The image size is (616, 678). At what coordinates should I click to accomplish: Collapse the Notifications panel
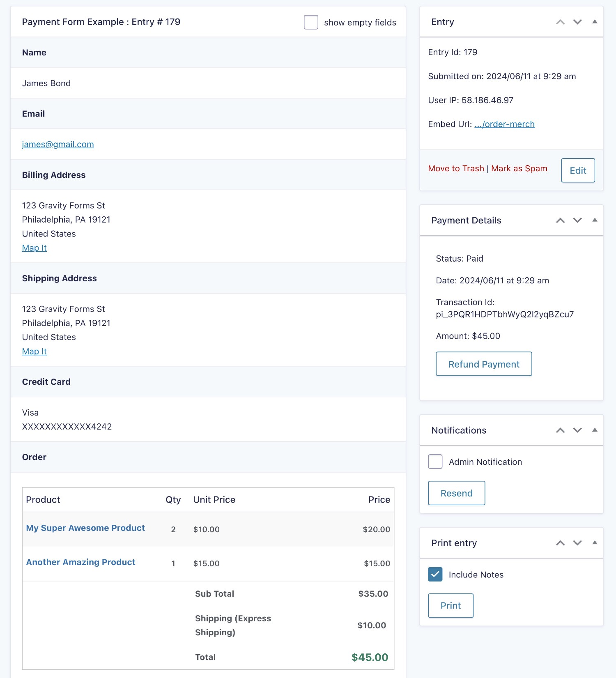pos(595,430)
